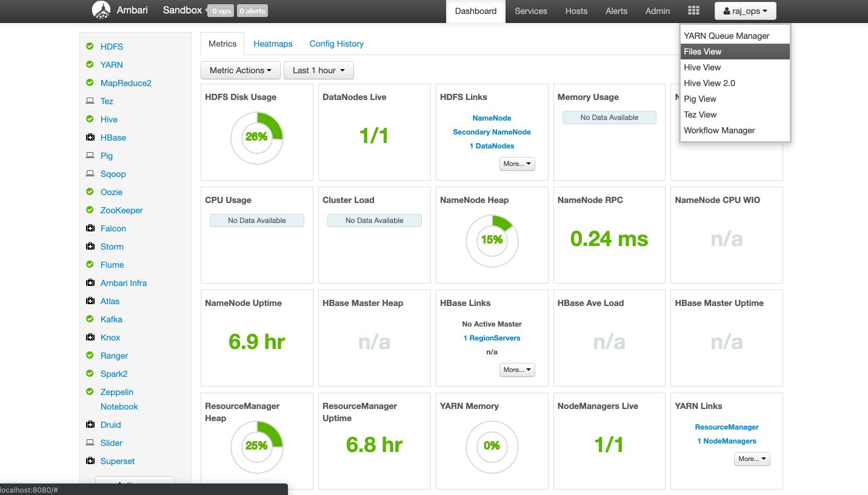Click the Ambari logo icon

click(x=101, y=10)
